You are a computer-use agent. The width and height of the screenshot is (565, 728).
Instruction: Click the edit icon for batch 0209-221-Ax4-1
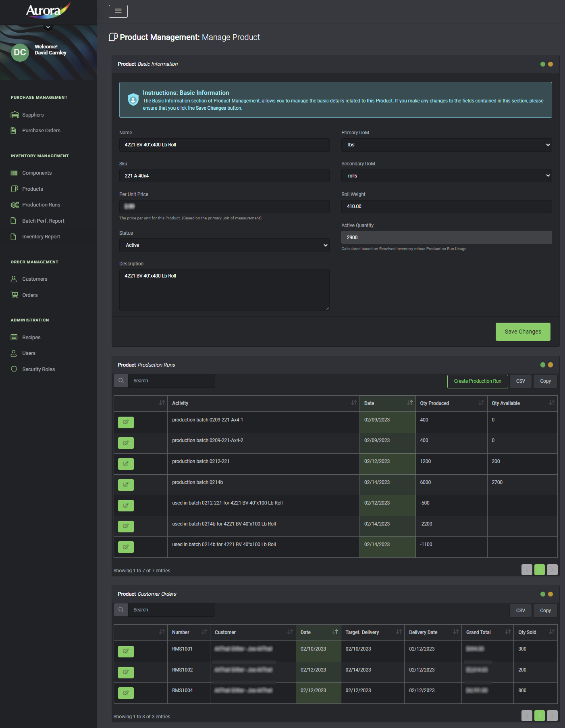point(126,422)
